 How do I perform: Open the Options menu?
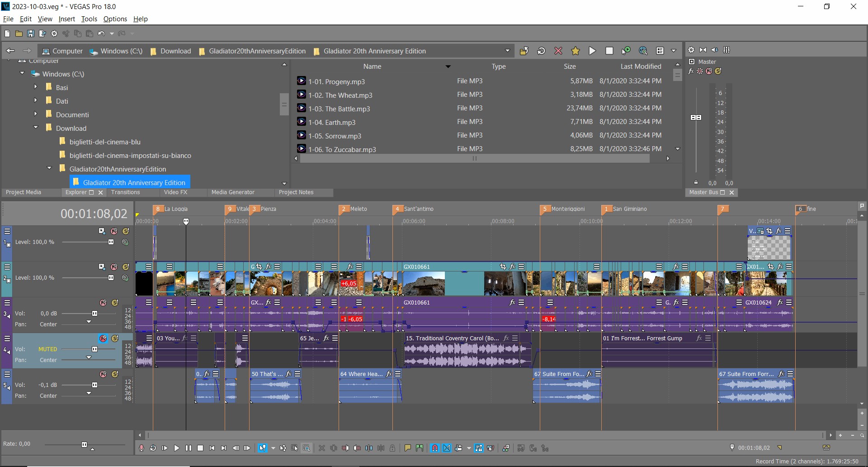tap(115, 19)
